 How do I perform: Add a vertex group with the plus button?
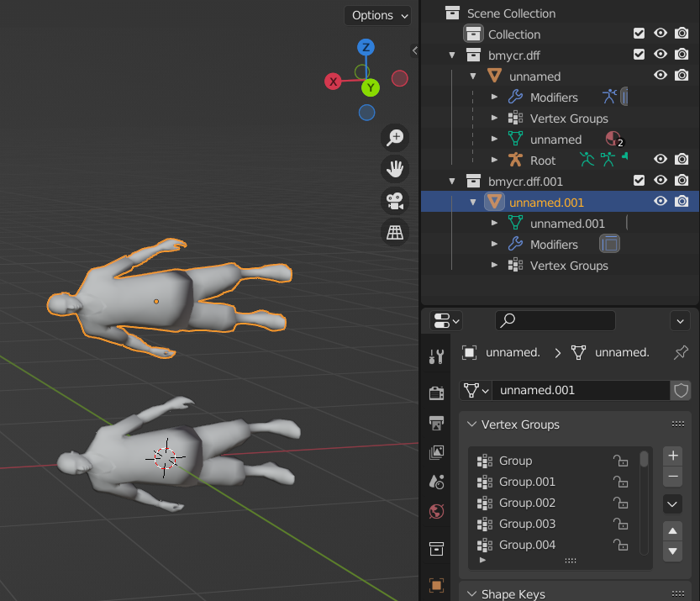click(x=672, y=456)
